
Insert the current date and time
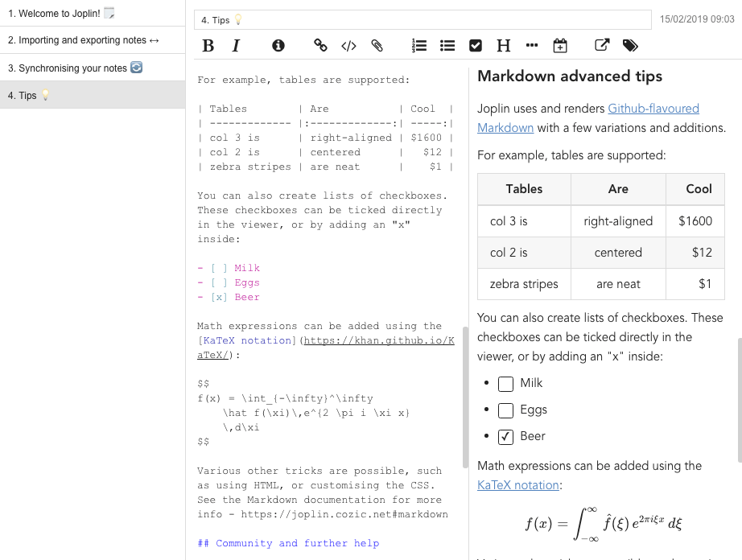pyautogui.click(x=560, y=46)
